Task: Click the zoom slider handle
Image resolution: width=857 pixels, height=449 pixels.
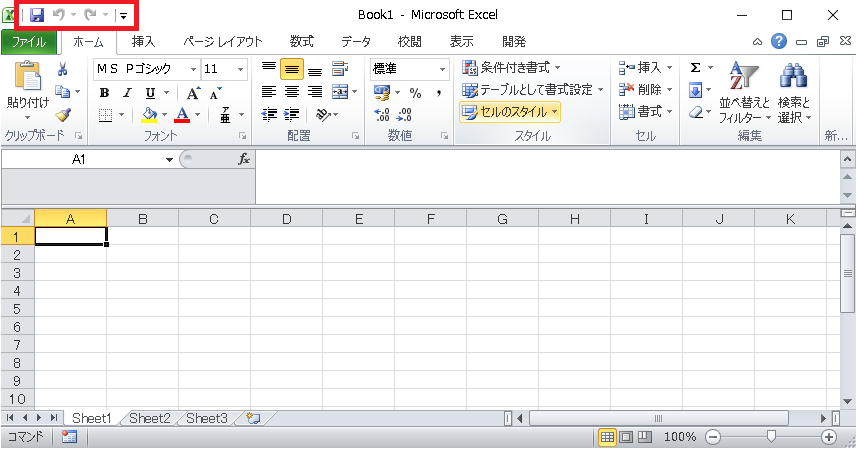Action: click(771, 436)
